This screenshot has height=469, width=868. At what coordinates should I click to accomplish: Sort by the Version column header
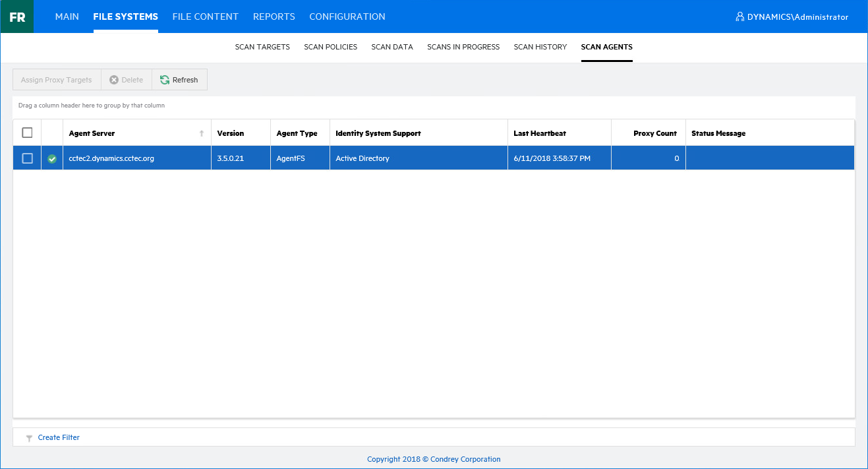point(231,133)
